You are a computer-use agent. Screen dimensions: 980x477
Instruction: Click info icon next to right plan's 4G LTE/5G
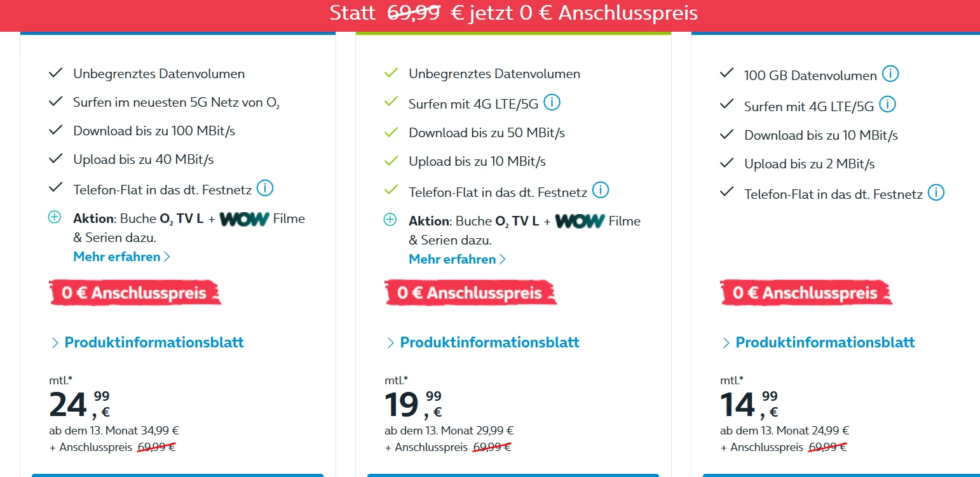click(x=887, y=104)
